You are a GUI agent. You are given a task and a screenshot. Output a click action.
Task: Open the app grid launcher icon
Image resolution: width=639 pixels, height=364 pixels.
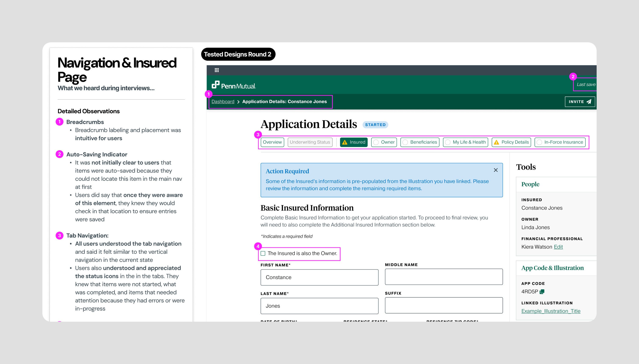coord(217,70)
